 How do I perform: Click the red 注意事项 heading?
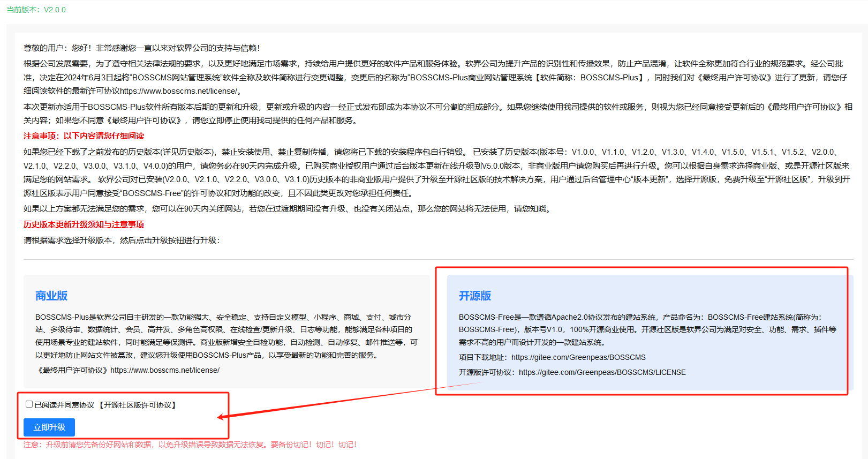(x=84, y=136)
